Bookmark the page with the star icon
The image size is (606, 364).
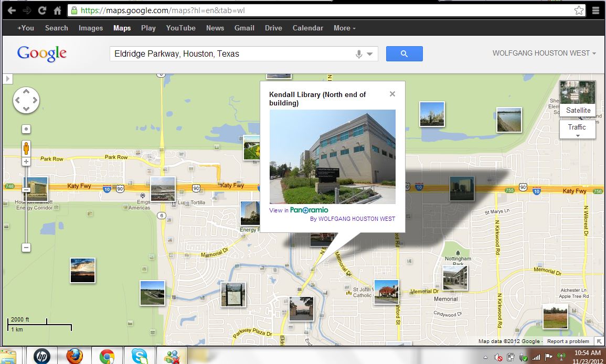click(x=578, y=9)
